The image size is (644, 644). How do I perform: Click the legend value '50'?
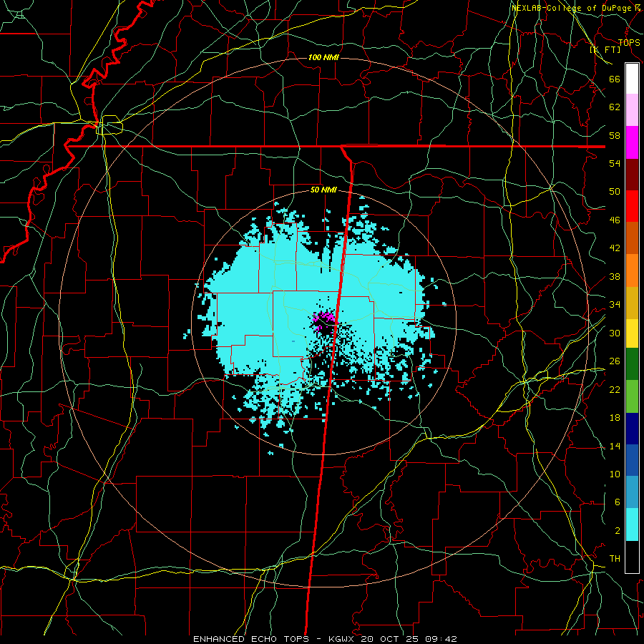615,191
